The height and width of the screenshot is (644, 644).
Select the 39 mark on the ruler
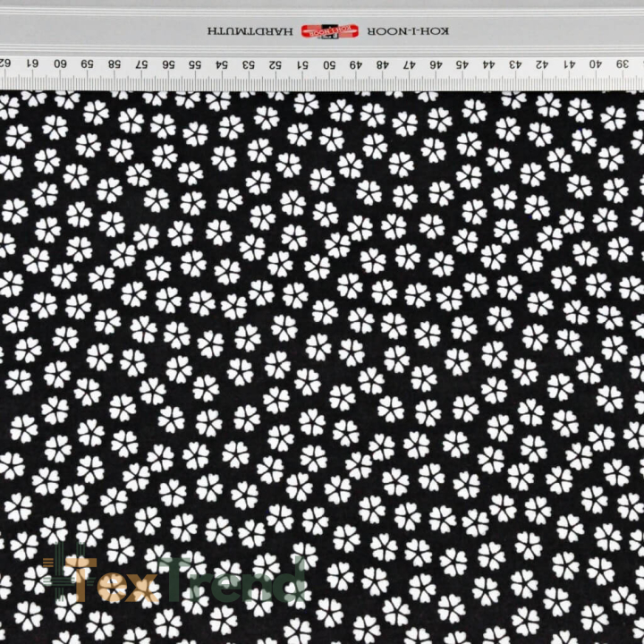623,64
